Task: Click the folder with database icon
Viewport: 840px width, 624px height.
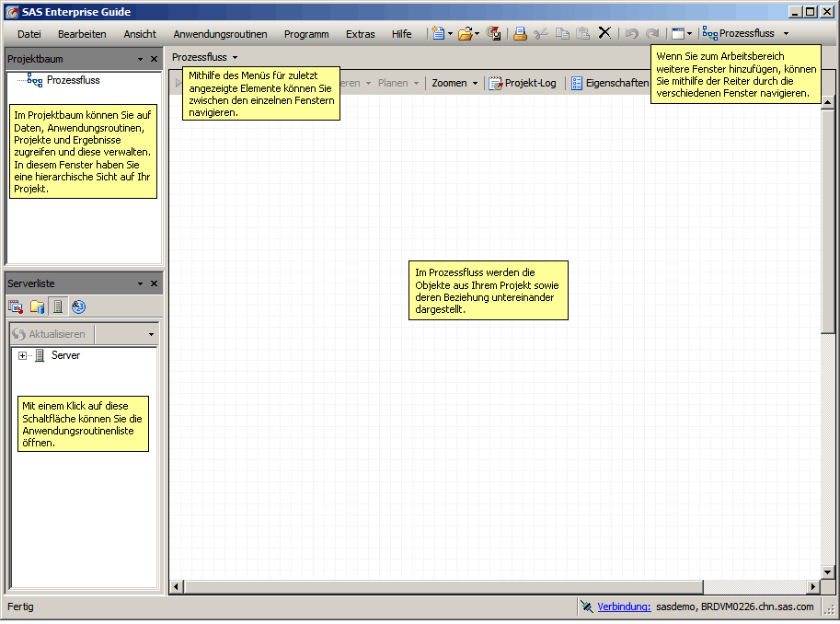Action: tap(37, 306)
